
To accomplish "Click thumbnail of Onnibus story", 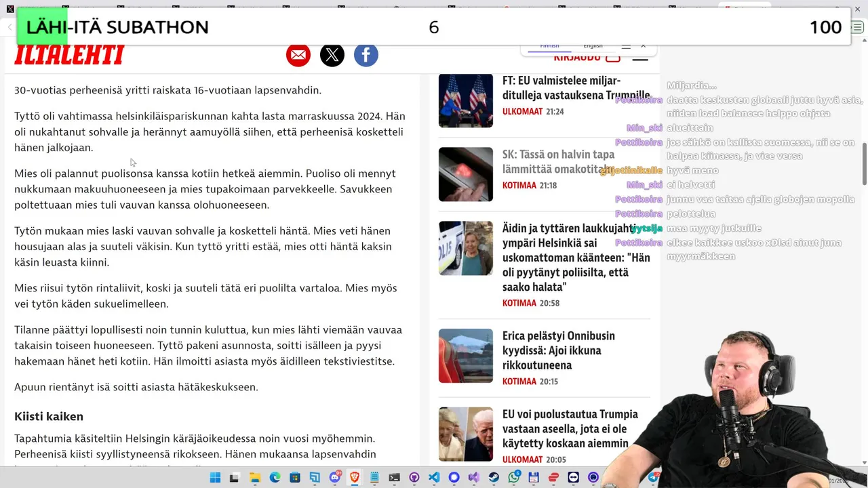I will (466, 356).
